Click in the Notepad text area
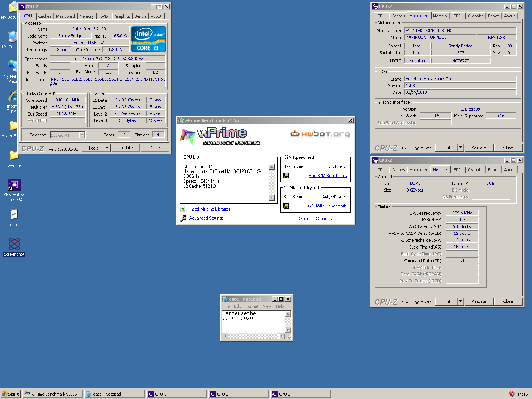532x399 pixels. pyautogui.click(x=253, y=322)
